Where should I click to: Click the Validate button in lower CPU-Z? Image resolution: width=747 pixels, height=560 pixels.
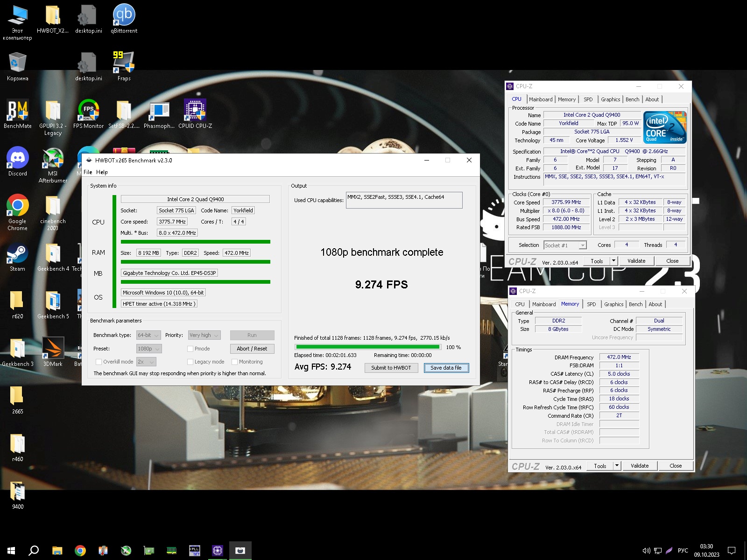640,466
